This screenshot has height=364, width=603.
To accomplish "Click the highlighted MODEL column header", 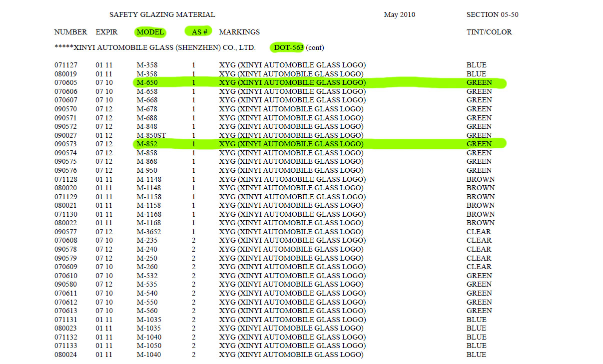I will tap(150, 32).
